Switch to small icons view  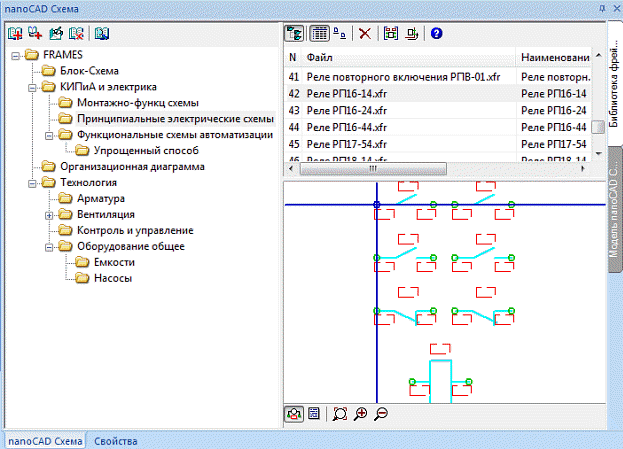[339, 33]
